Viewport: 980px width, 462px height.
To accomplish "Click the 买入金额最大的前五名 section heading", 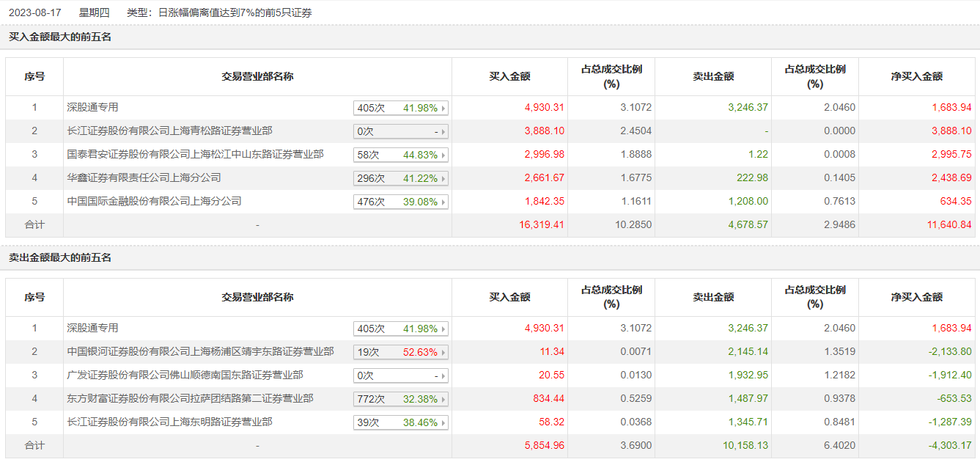I will 60,37.
